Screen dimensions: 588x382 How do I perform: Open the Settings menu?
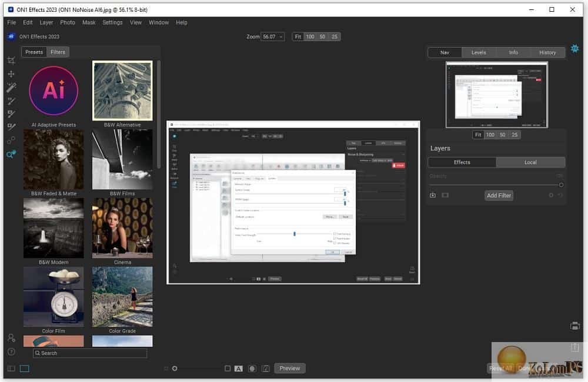[x=112, y=22]
